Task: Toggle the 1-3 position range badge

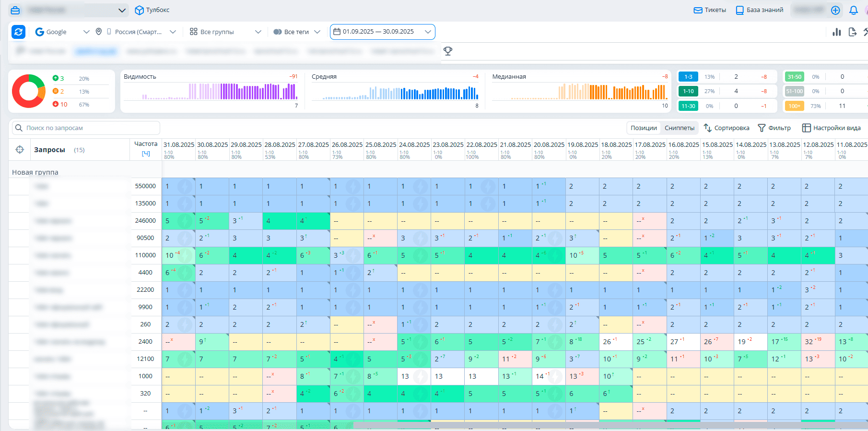Action: pos(688,77)
